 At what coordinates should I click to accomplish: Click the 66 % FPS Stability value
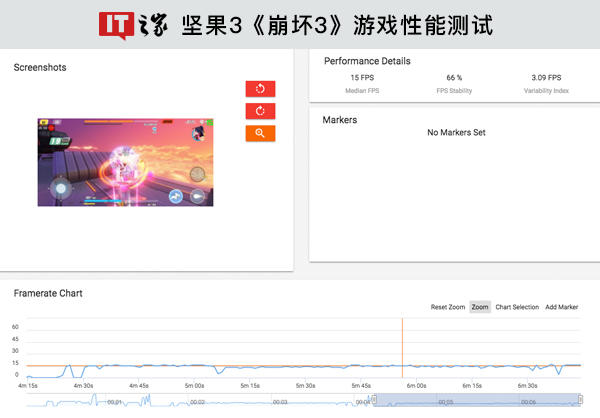pyautogui.click(x=454, y=77)
